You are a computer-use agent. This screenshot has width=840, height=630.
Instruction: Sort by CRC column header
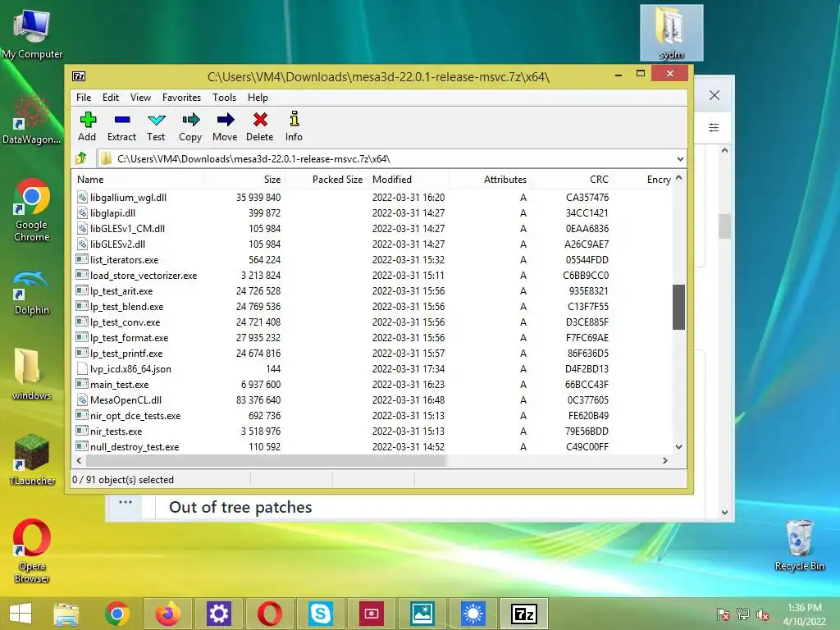pyautogui.click(x=572, y=180)
